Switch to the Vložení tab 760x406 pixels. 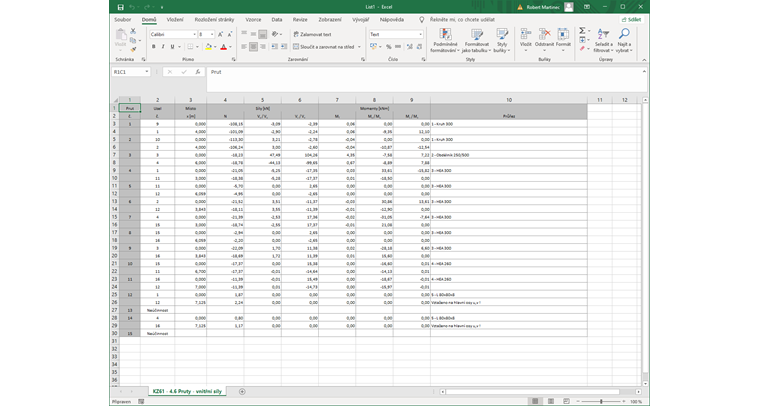pos(175,20)
